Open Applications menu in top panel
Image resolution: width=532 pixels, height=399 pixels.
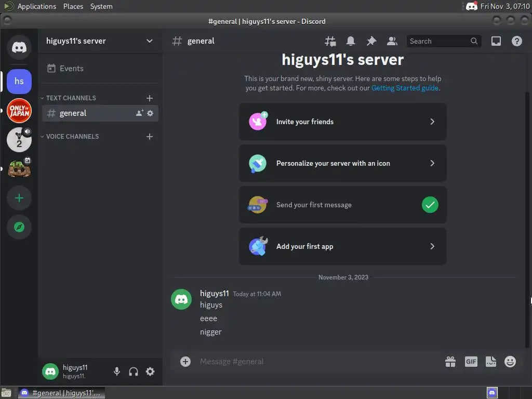pos(37,6)
